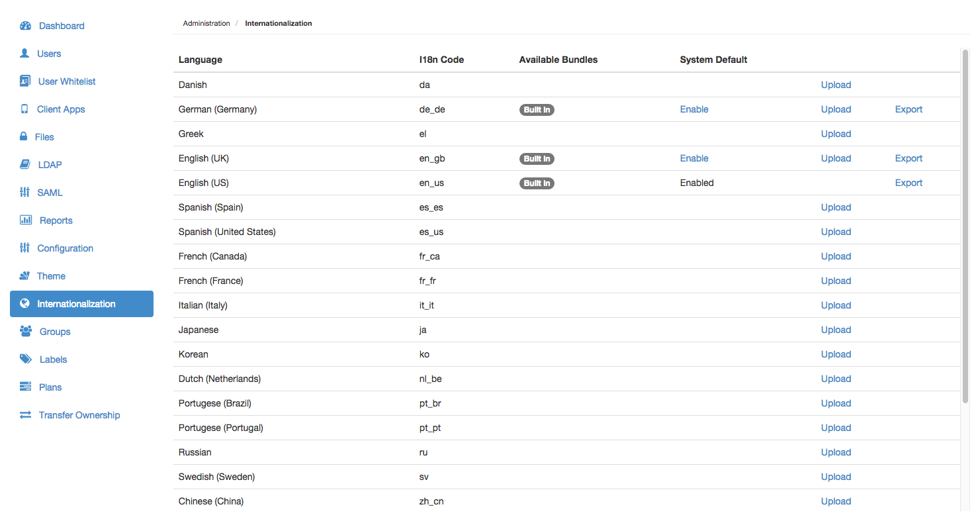Click the language table vertical scrollbar
Screen dimensions: 980x527
[x=964, y=225]
